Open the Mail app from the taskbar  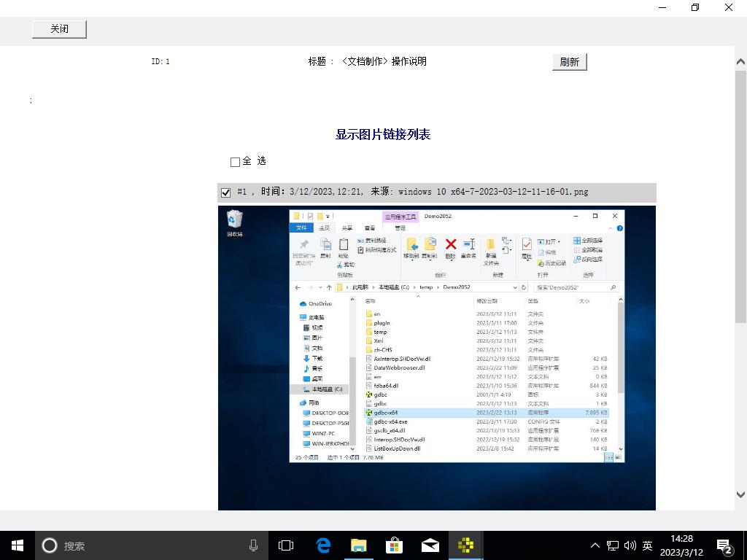(430, 545)
